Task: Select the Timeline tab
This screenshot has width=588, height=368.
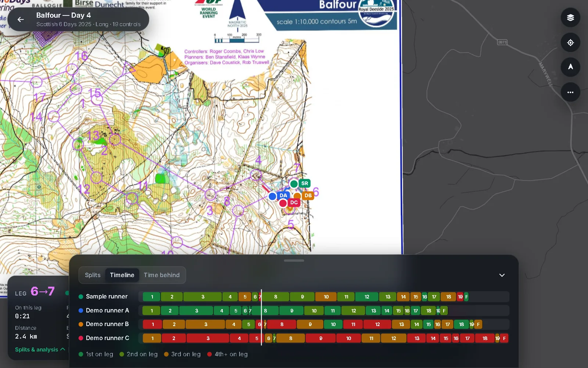Action: pos(122,275)
